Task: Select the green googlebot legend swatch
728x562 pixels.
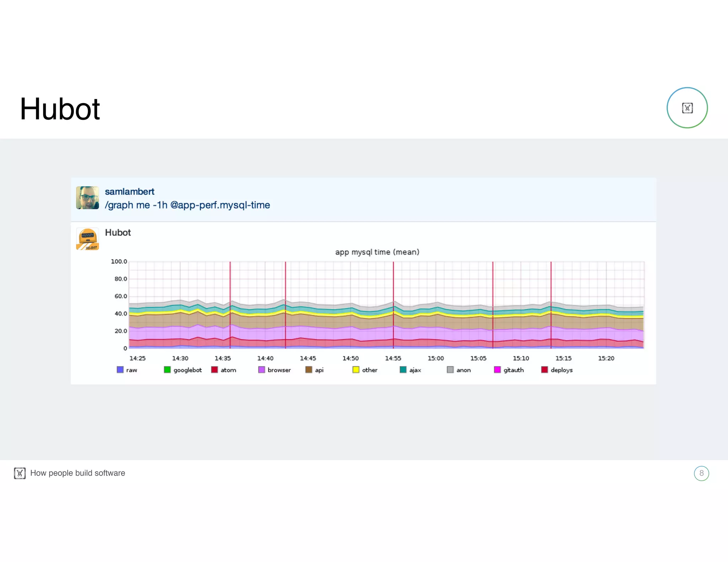Action: [x=167, y=370]
